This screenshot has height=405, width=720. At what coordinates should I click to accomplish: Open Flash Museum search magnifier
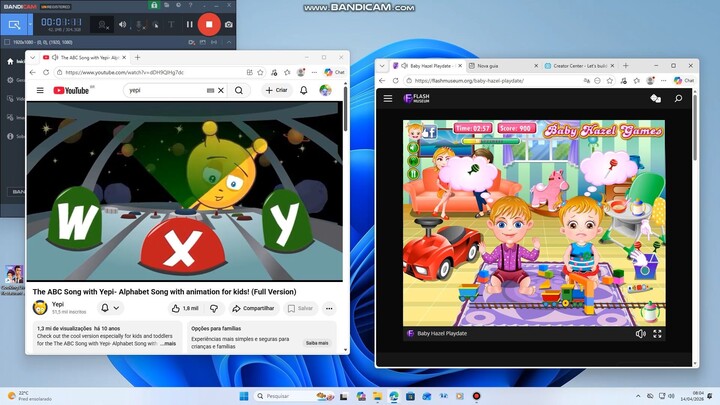[x=678, y=98]
